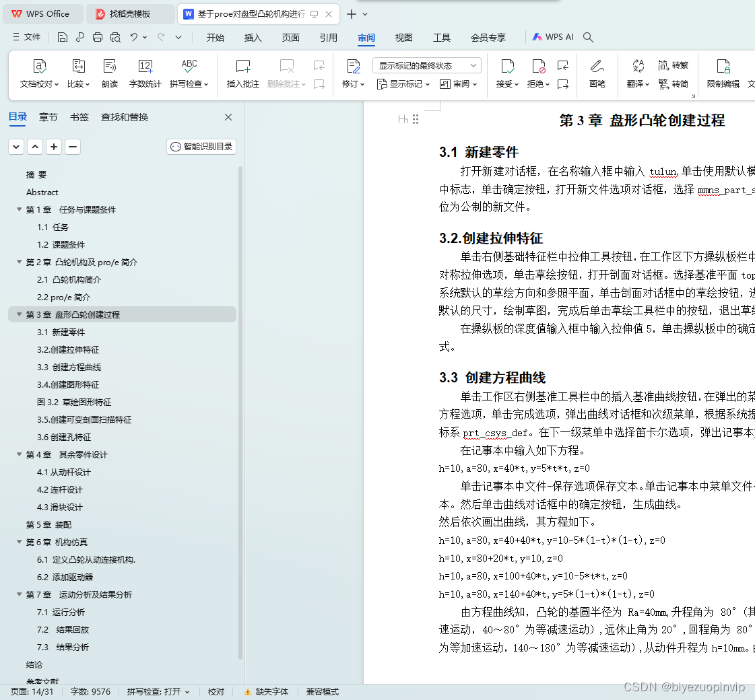Image resolution: width=755 pixels, height=700 pixels.
Task: Click 字数: 9576 in status bar
Action: (90, 692)
